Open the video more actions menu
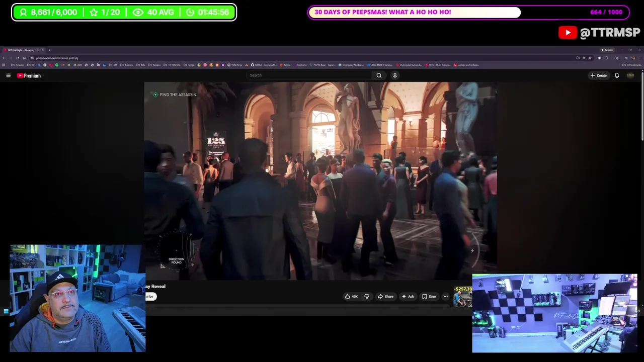The image size is (644, 362). (445, 296)
